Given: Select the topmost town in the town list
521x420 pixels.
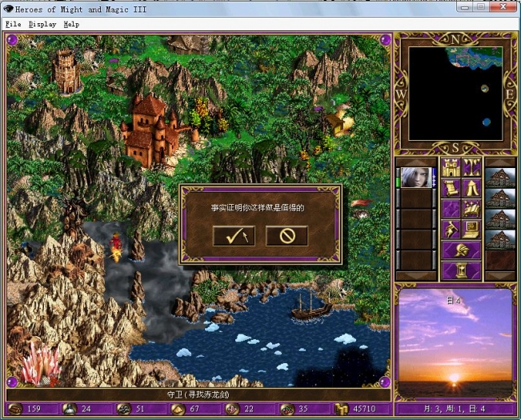Looking at the screenshot, I should (x=500, y=178).
